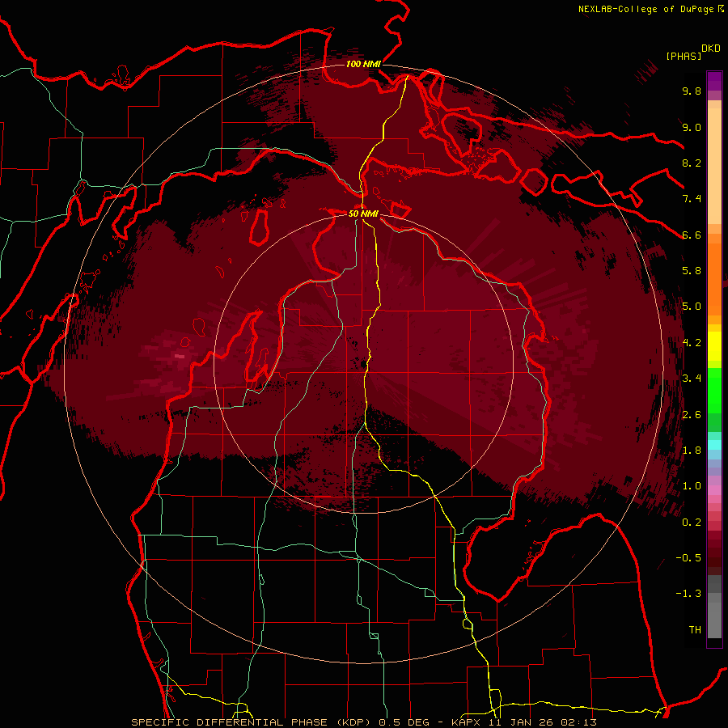Click the NEXLAB-College of DuPage header text

pyautogui.click(x=646, y=9)
